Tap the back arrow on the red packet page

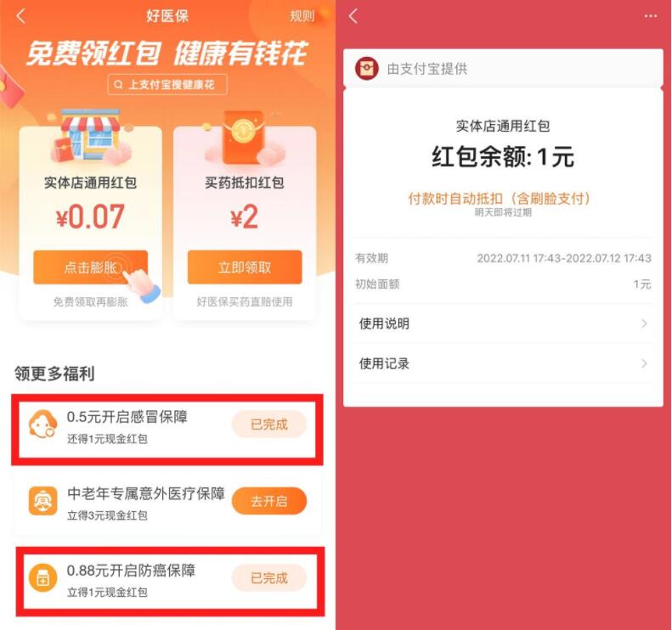coord(353,16)
